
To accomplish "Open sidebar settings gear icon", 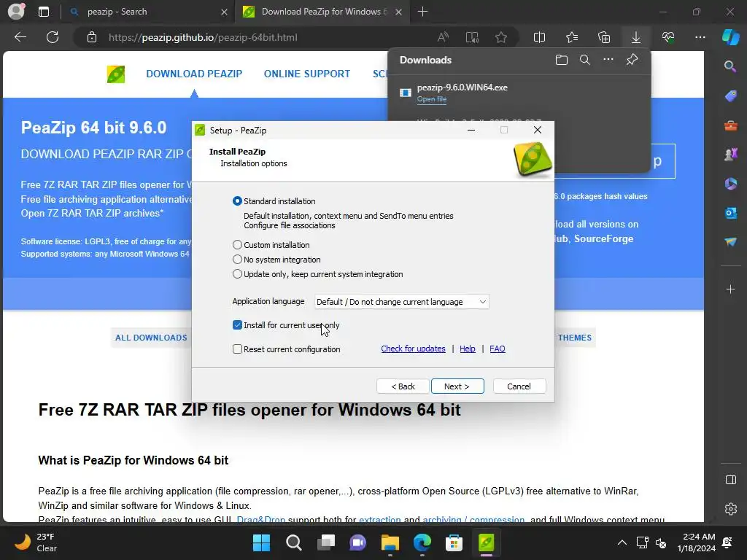I will 730,508.
